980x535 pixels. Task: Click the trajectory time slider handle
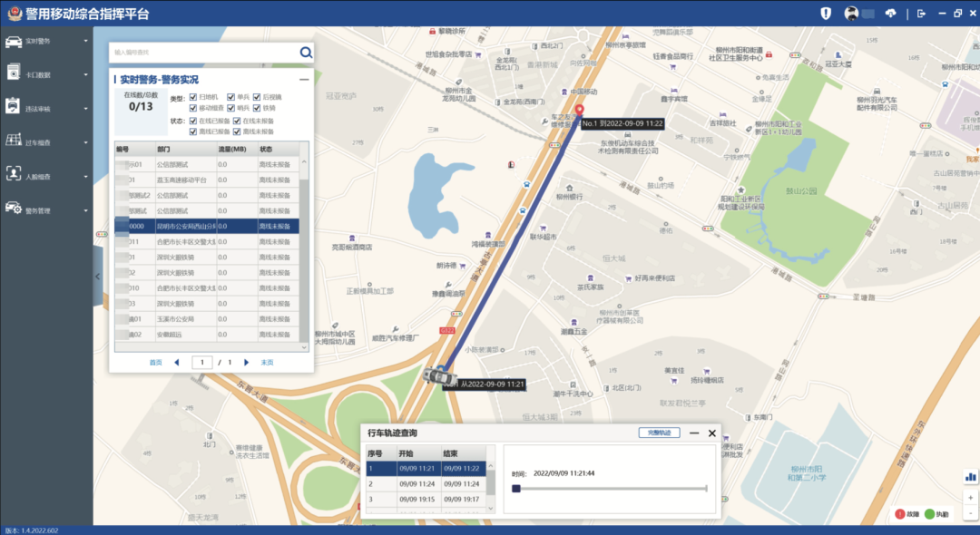tap(516, 489)
